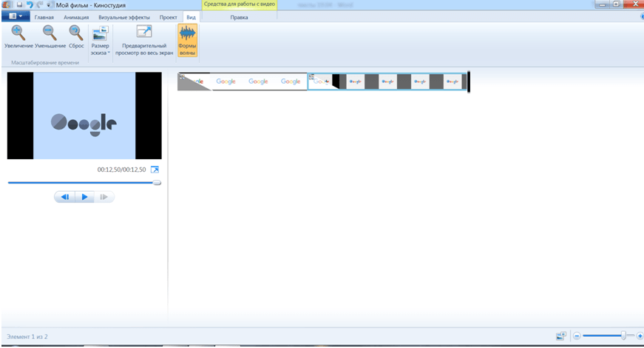Click the Увеличение zoom-in magnifier icon
This screenshot has height=348, width=644.
coord(18,33)
